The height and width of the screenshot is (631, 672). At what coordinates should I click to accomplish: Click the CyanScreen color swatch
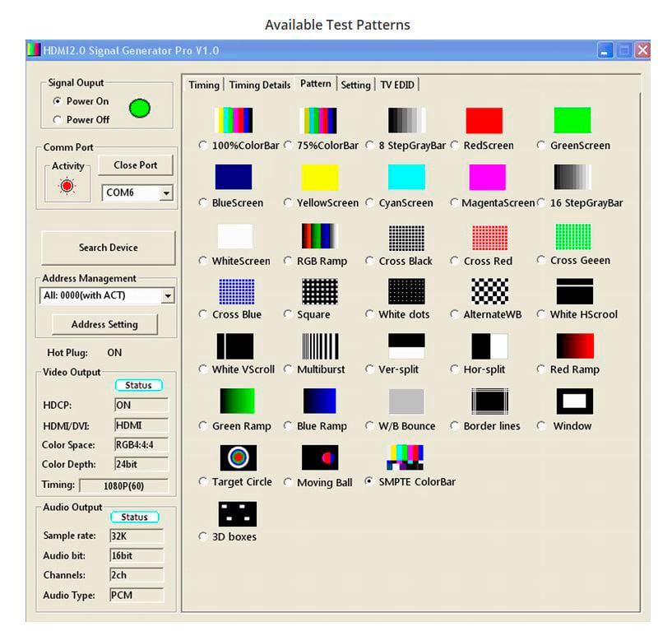coord(406,177)
